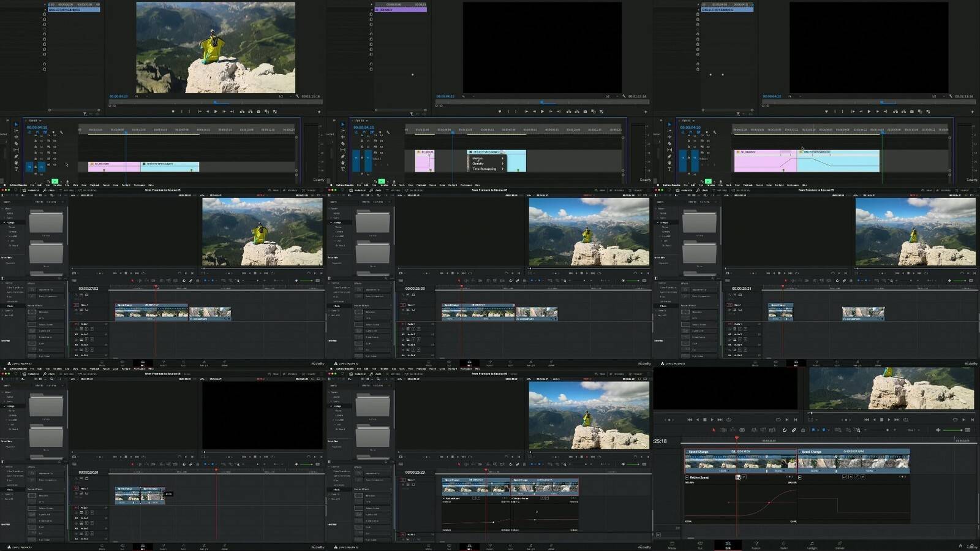
Task: Collapse second clip curve expander in enlarged Resolve frame
Action: (800, 477)
